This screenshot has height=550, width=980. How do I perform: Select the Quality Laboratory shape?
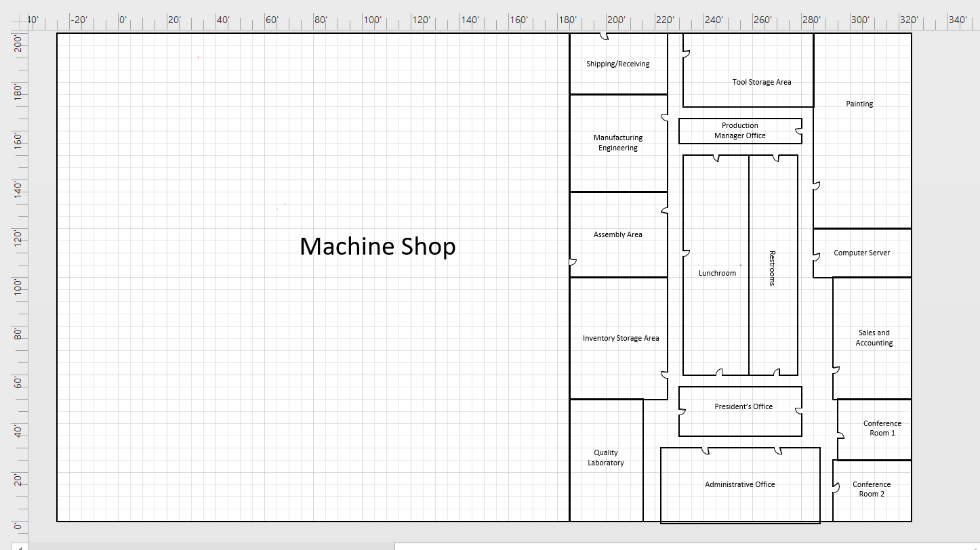pos(605,457)
